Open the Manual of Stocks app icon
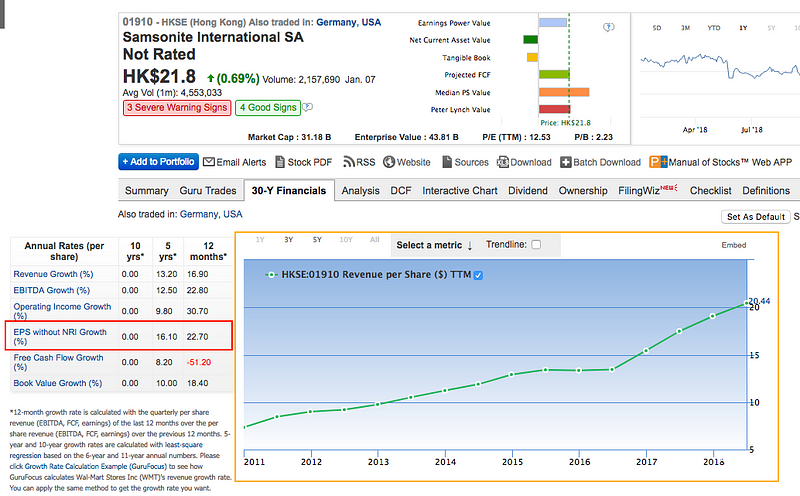 [x=658, y=162]
